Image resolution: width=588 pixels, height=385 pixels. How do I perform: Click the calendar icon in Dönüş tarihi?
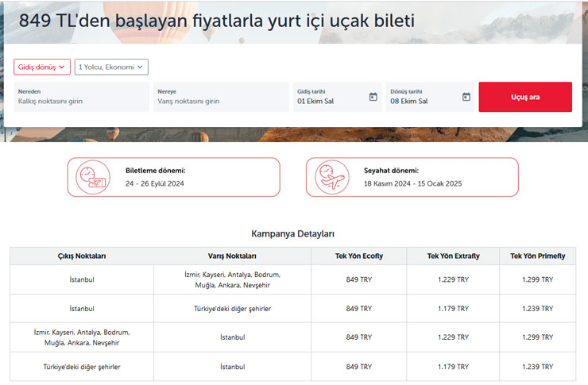[466, 97]
